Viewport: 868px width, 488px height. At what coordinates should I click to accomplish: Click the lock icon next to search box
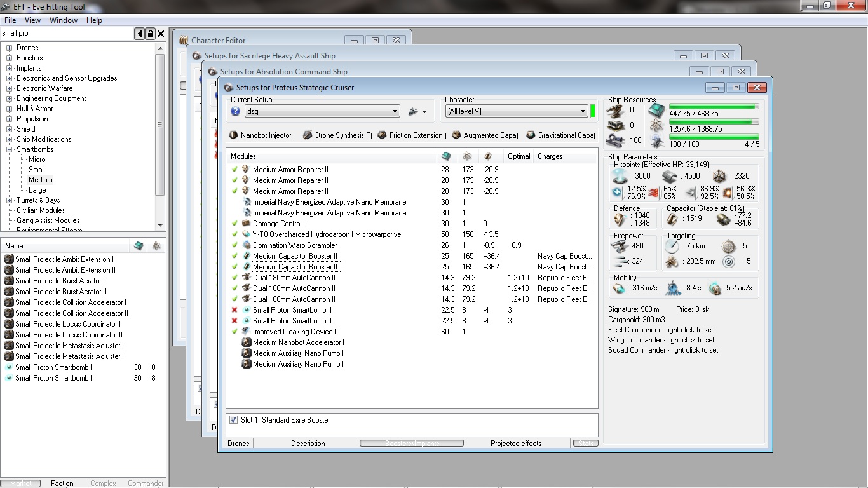150,34
